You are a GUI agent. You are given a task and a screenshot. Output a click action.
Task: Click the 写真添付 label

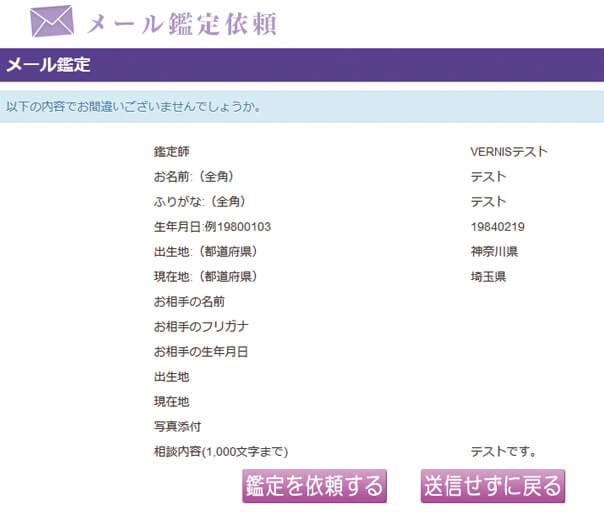coord(177,426)
